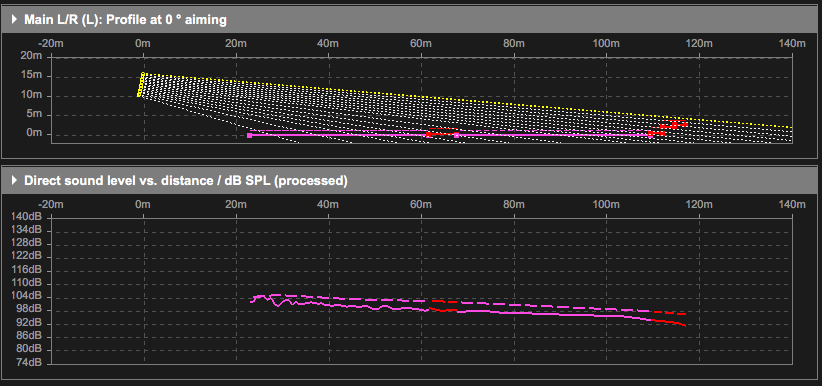The image size is (822, 386).
Task: Click the dashed pink SPL curve at 40m
Action: tap(328, 298)
